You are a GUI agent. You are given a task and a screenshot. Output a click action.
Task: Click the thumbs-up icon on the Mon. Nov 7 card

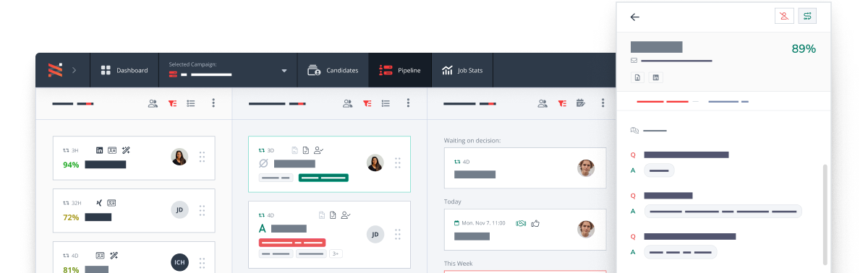[x=536, y=223]
